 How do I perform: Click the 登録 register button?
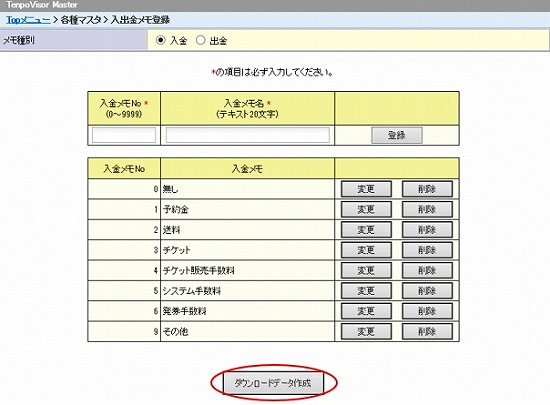pos(397,135)
